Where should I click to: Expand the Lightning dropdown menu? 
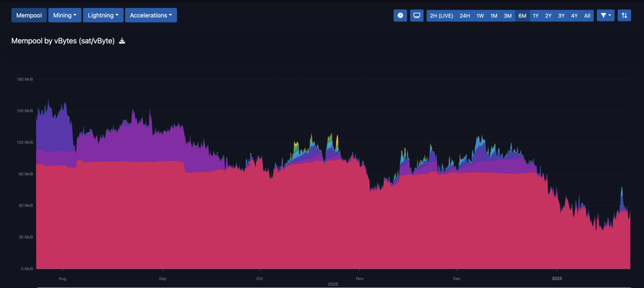click(103, 16)
